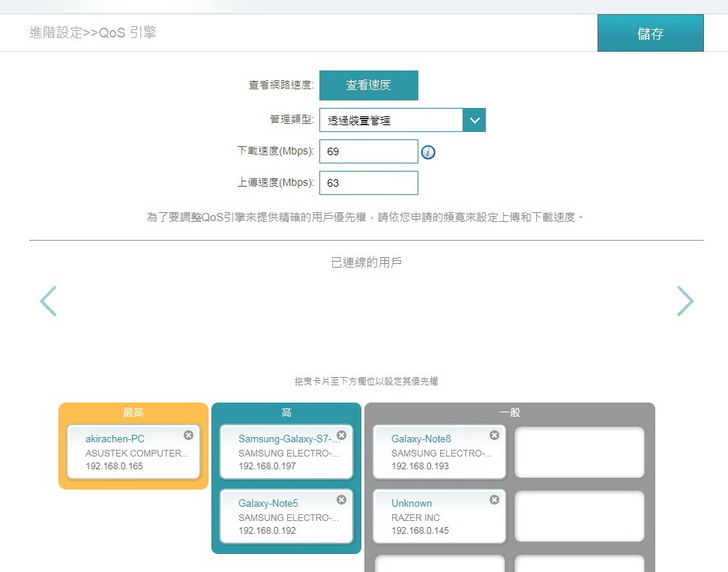The height and width of the screenshot is (572, 728).
Task: Click the 下載速度 input field
Action: pyautogui.click(x=368, y=151)
